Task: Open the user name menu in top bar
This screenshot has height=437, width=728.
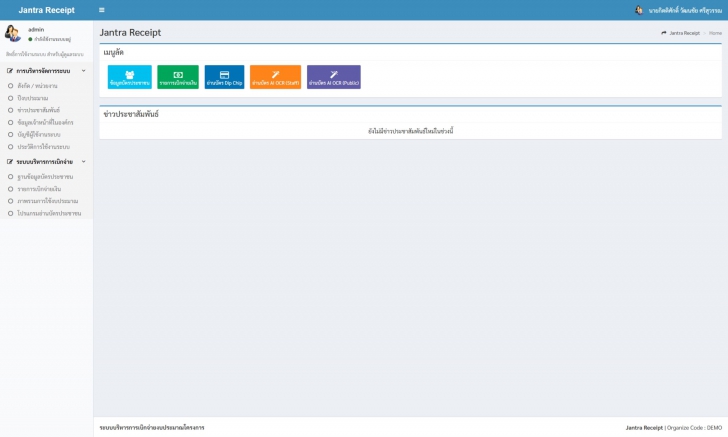Action: [685, 10]
